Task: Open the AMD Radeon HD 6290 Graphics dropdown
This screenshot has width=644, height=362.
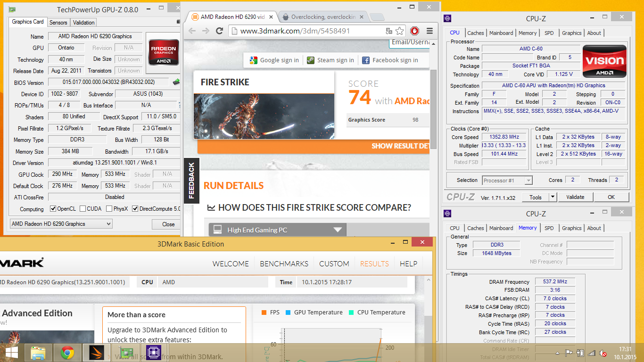Action: click(61, 224)
